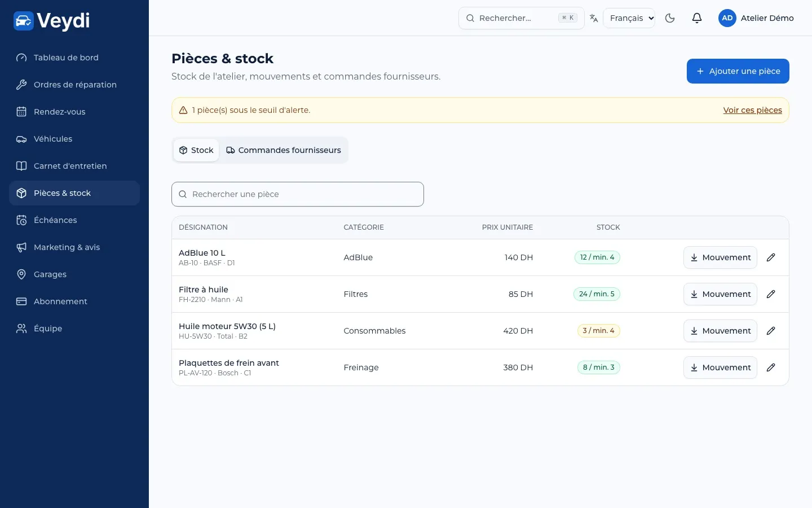Click the 24 / min. 5 stock badge
Image resolution: width=812 pixels, height=508 pixels.
point(597,294)
